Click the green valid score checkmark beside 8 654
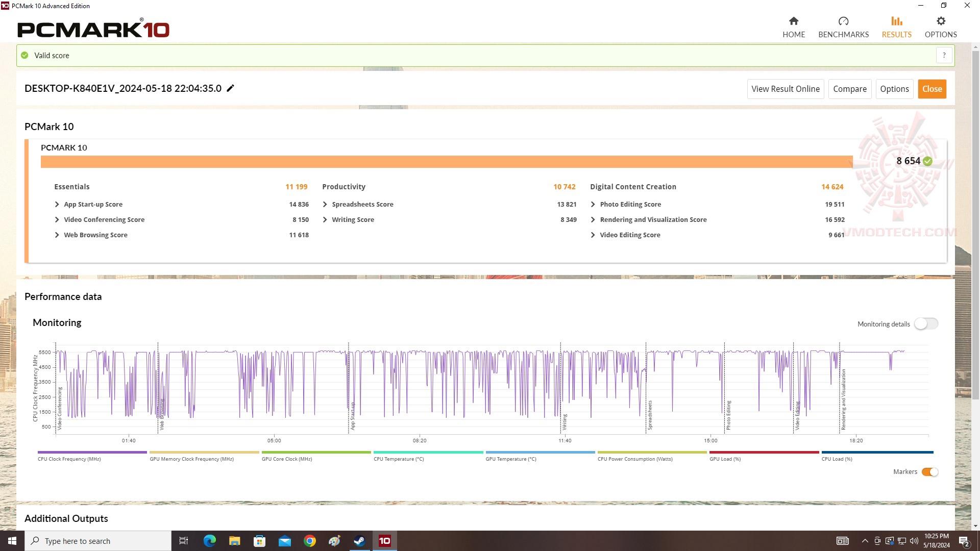Screen dimensions: 980x551 pos(927,161)
